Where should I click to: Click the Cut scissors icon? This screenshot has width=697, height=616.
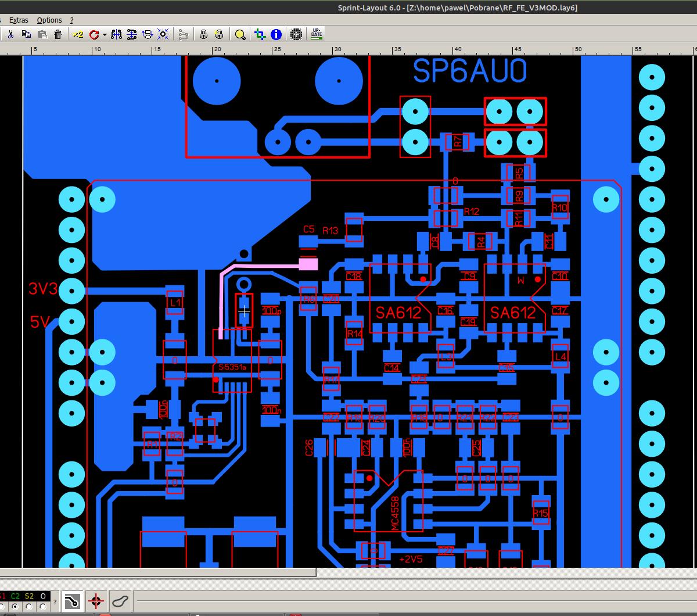pyautogui.click(x=10, y=34)
